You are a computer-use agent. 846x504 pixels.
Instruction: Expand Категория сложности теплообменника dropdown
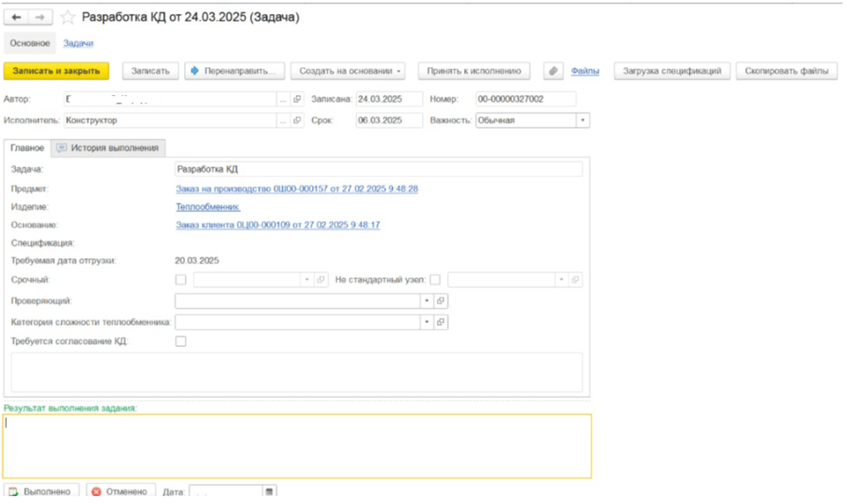click(x=426, y=322)
